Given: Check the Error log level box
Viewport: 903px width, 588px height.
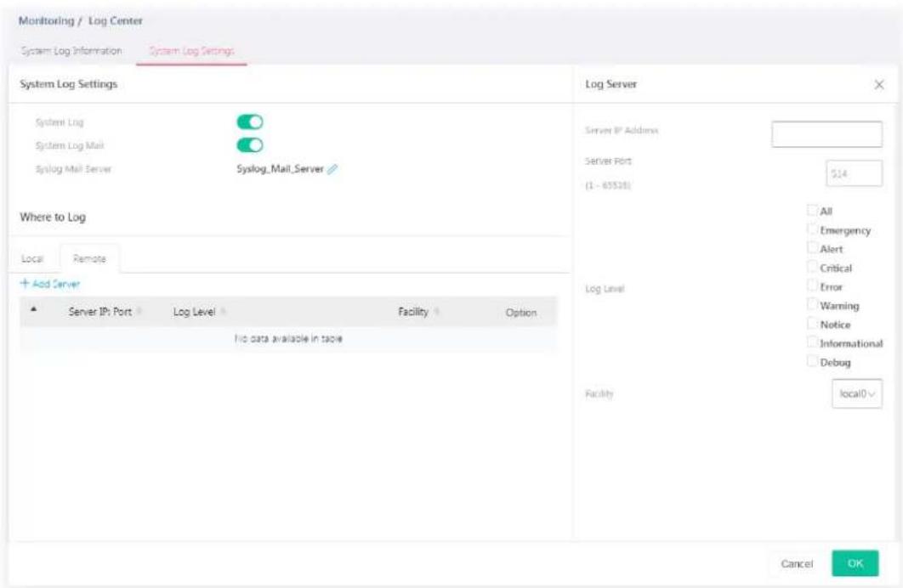Looking at the screenshot, I should (x=812, y=286).
